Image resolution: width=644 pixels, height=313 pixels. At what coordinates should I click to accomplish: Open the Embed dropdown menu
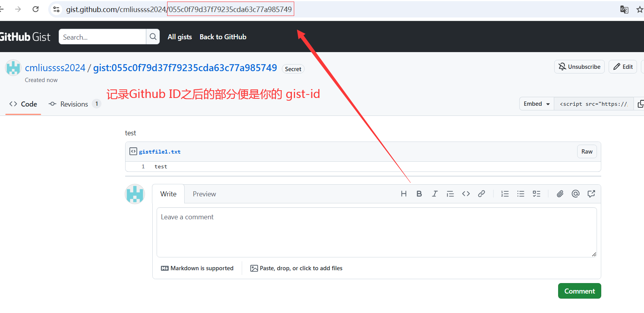coord(536,104)
